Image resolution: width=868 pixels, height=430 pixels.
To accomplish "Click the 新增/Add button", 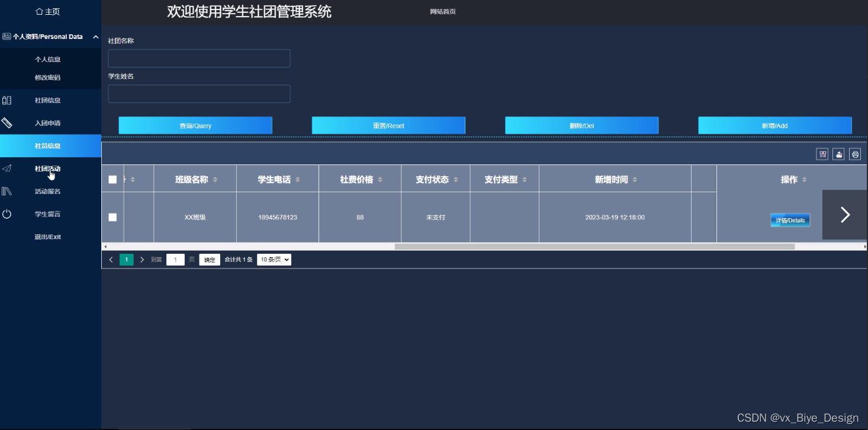I will tap(775, 125).
